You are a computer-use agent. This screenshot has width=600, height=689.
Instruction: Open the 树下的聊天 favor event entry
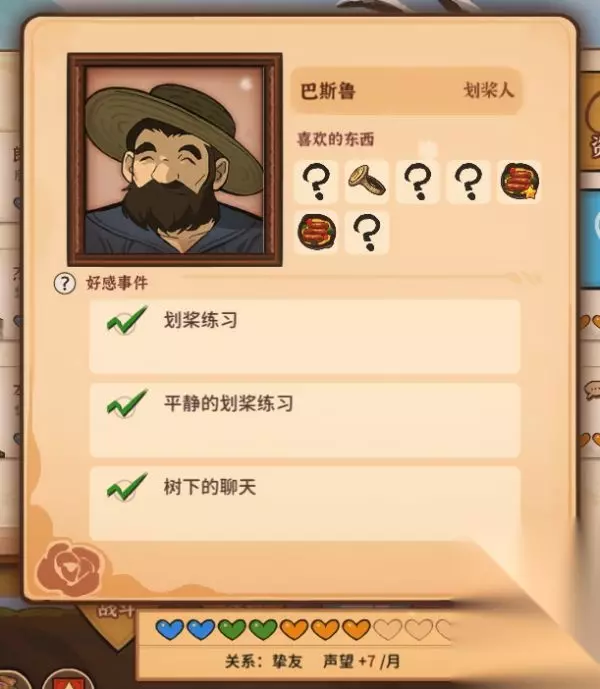point(305,504)
